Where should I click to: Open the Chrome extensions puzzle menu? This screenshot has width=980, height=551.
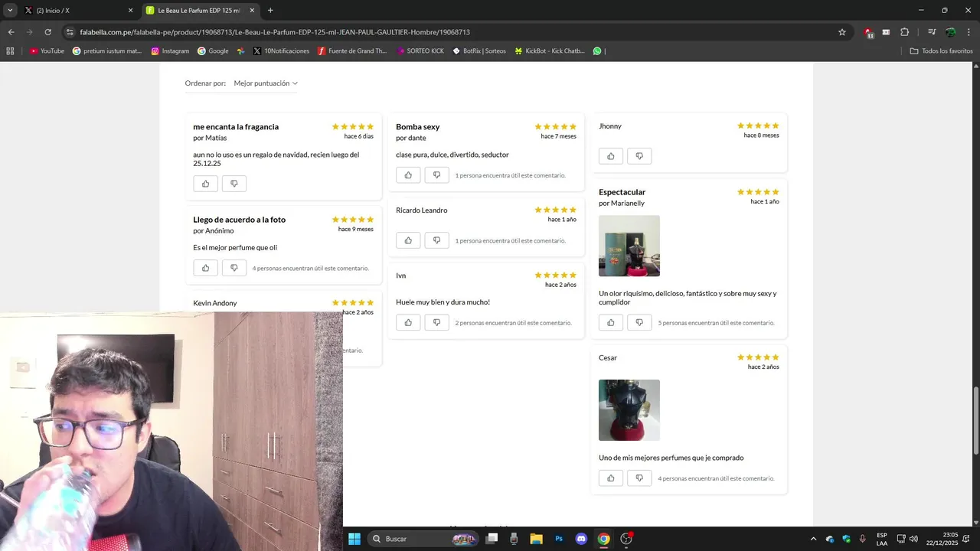[904, 32]
